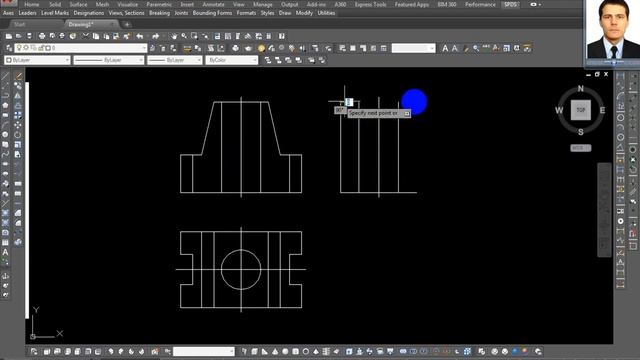Click the Plot printer icon
This screenshot has width=640, height=360.
(42, 36)
